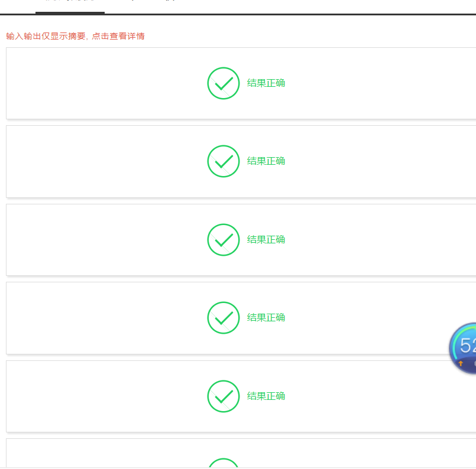The image size is (476, 469).
Task: Click the first test case's green checkmark icon
Action: 224,83
